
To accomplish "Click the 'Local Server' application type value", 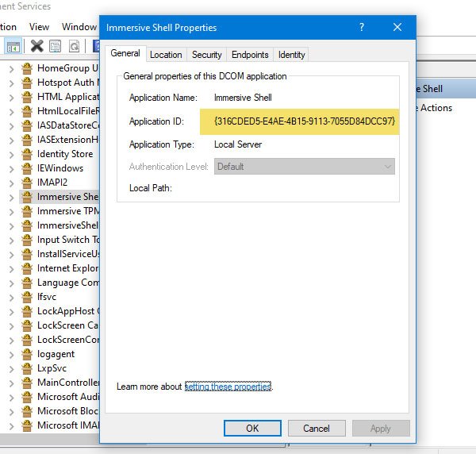I will coord(238,144).
